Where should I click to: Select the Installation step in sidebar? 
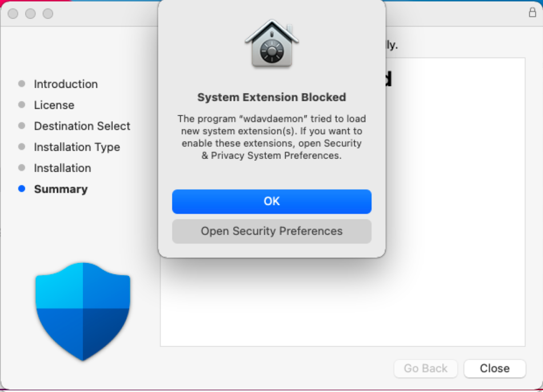[62, 168]
